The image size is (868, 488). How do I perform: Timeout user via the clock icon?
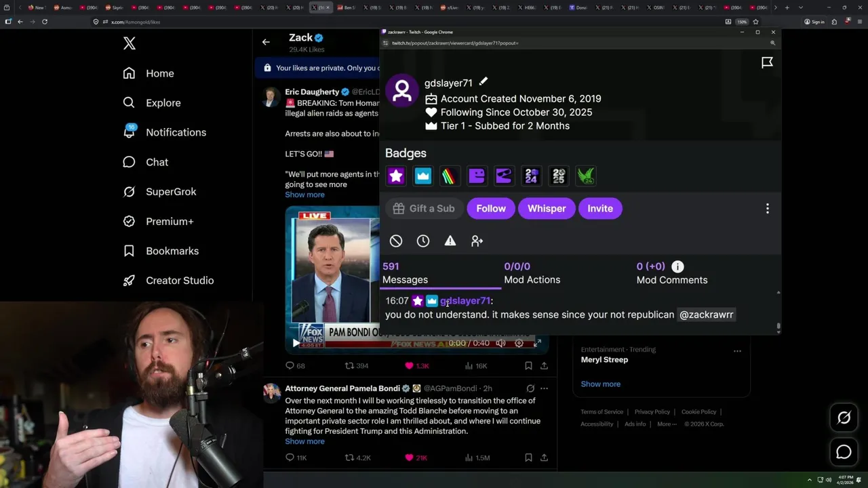pos(423,241)
